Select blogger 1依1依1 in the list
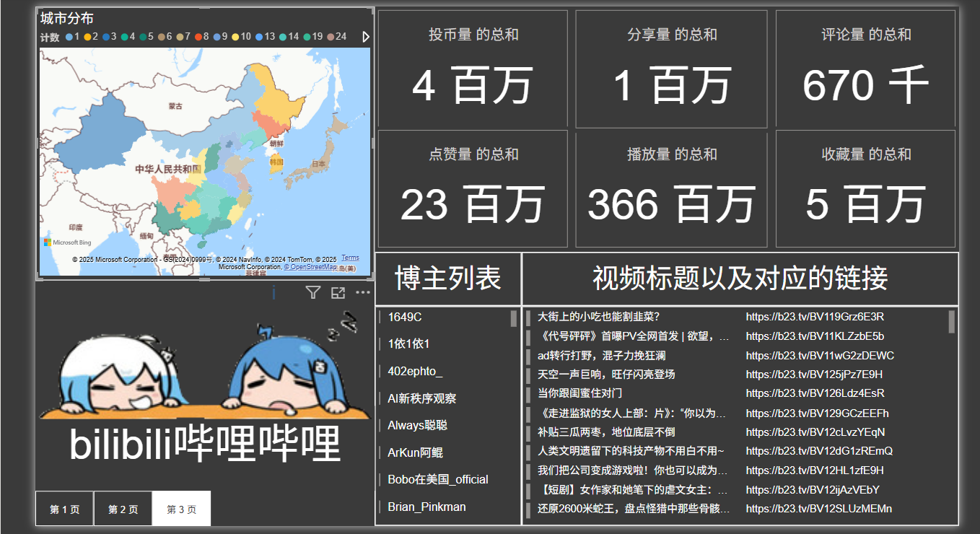 (x=408, y=343)
